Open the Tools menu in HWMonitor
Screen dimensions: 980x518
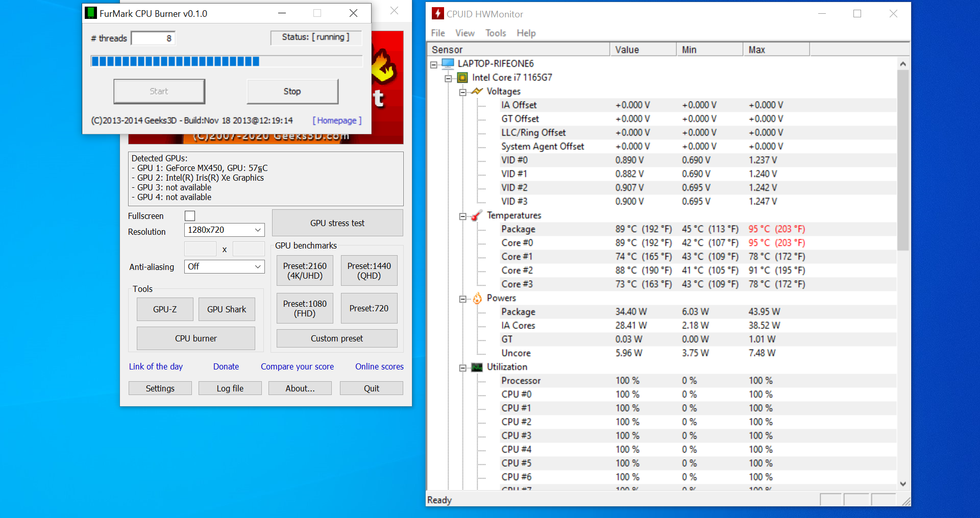pos(496,33)
